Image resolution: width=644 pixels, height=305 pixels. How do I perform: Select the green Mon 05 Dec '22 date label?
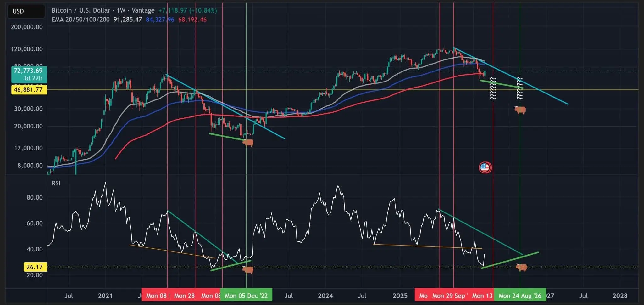coord(246,296)
